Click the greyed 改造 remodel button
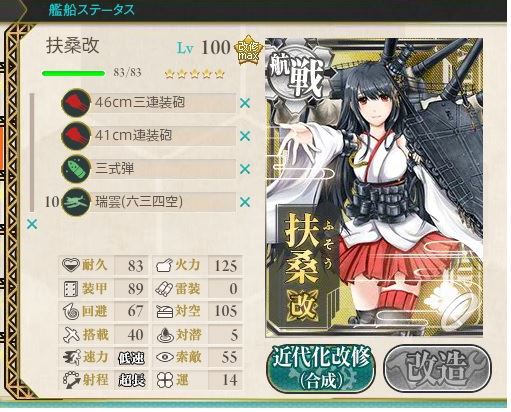This screenshot has width=511, height=412. [437, 368]
